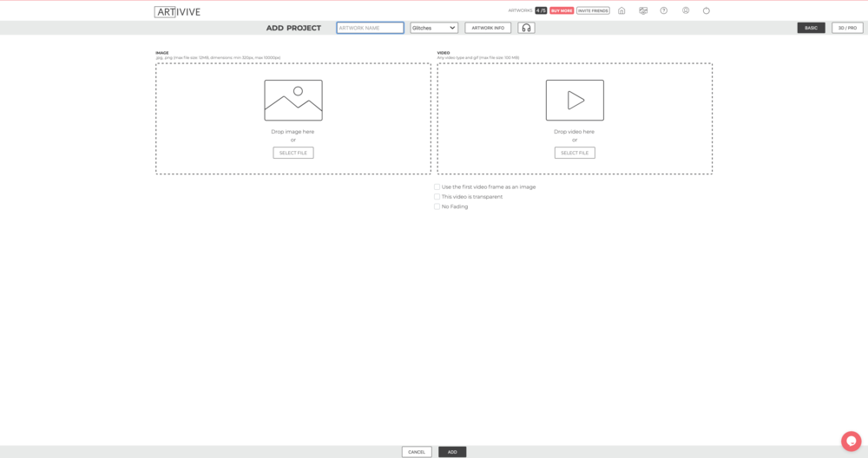868x458 pixels.
Task: Open the Glitches dropdown
Action: 434,28
